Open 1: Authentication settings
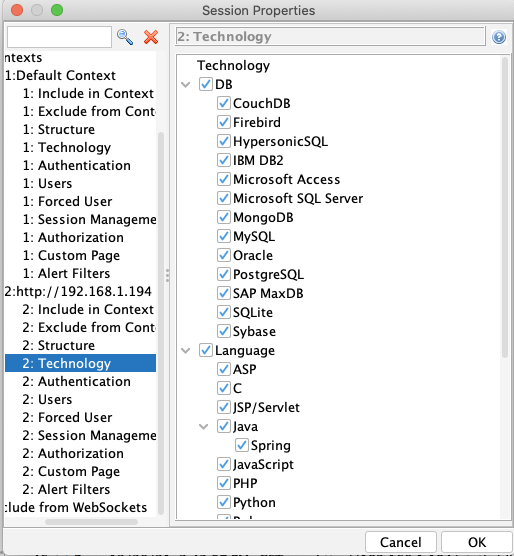 click(77, 166)
